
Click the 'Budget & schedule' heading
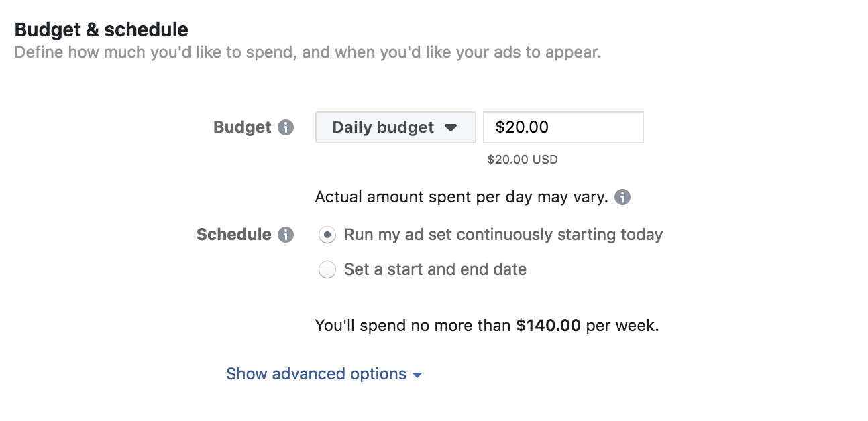click(101, 29)
